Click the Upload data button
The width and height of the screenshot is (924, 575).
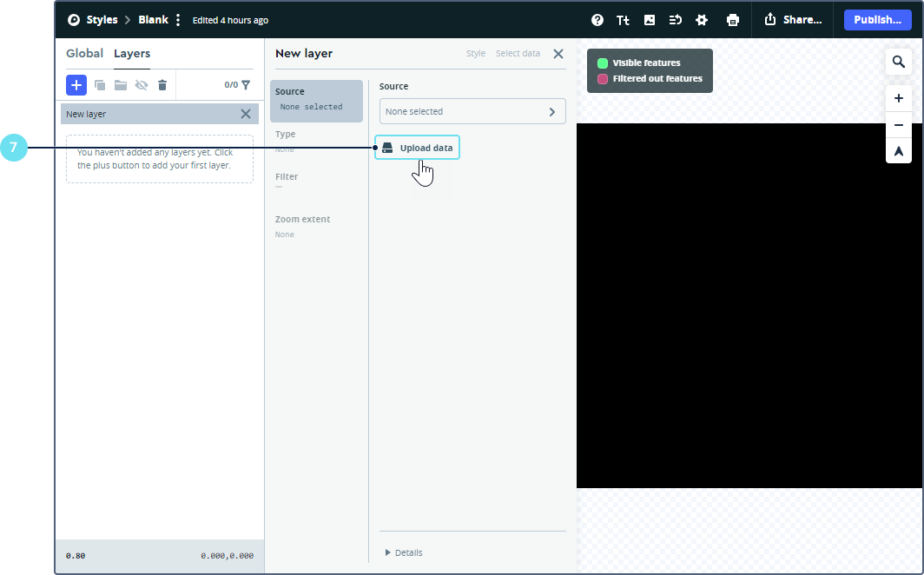point(418,148)
